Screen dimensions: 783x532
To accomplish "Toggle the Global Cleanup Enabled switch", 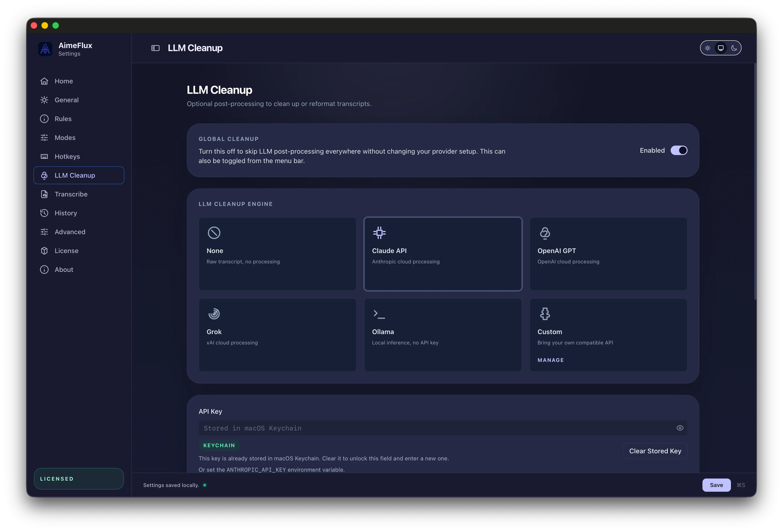I will 679,151.
